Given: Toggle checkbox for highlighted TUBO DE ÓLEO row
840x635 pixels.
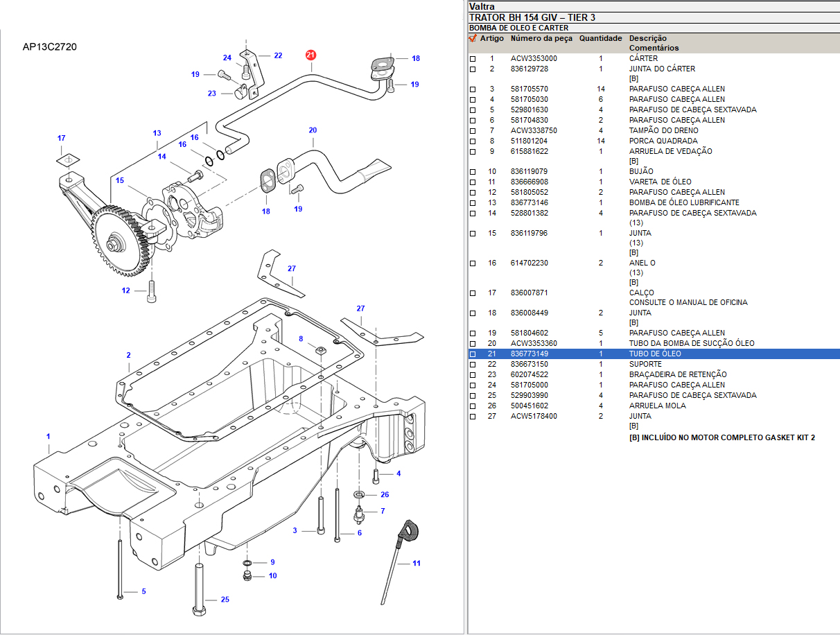Looking at the screenshot, I should coord(473,354).
